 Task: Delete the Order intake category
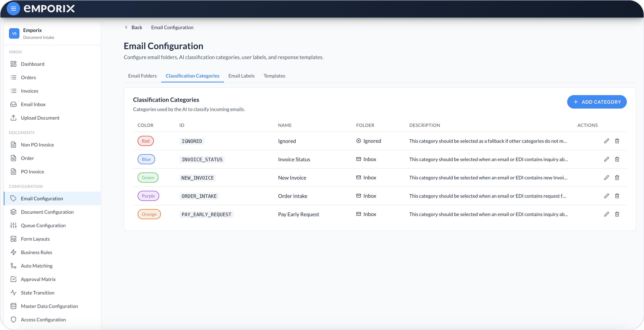tap(617, 196)
